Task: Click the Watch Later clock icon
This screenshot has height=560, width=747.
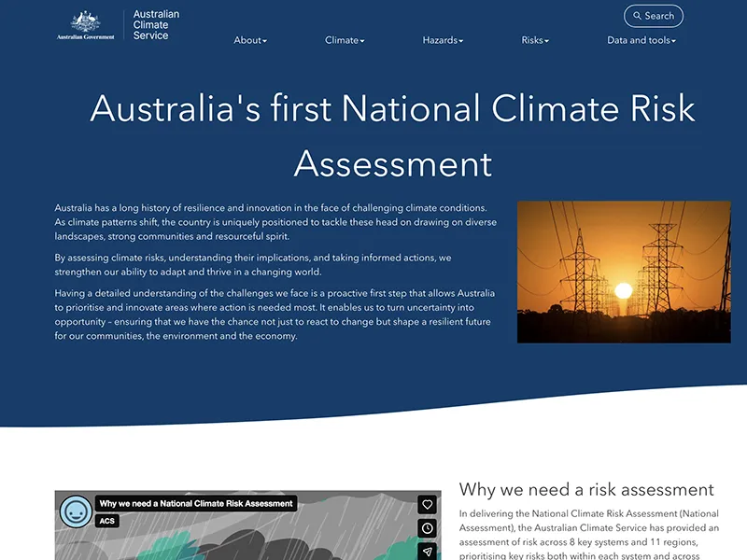Action: 427,528
